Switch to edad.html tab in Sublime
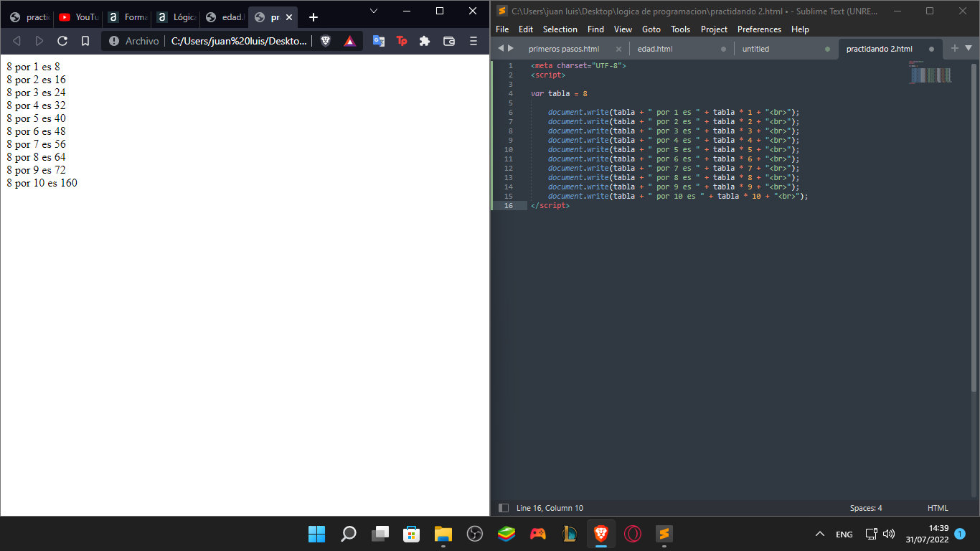Viewport: 980px width, 551px height. point(655,49)
